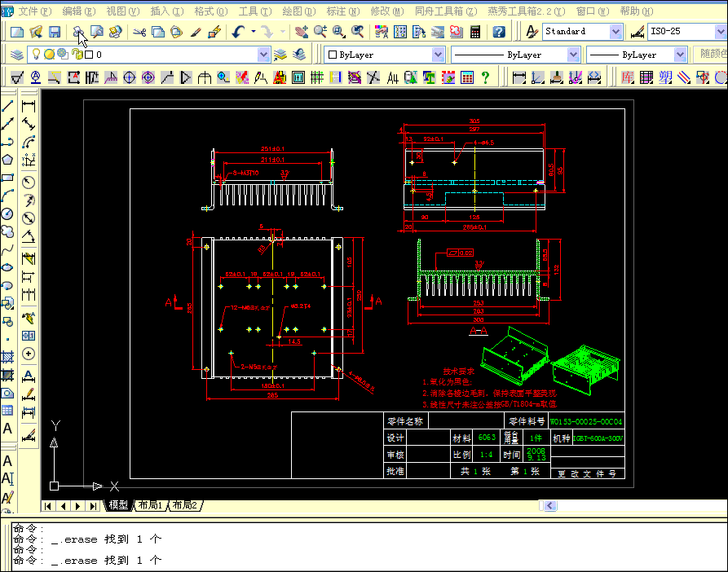This screenshot has width=728, height=572.
Task: Open the 燕秀工具箱2.2(Y) menu
Action: (x=527, y=11)
